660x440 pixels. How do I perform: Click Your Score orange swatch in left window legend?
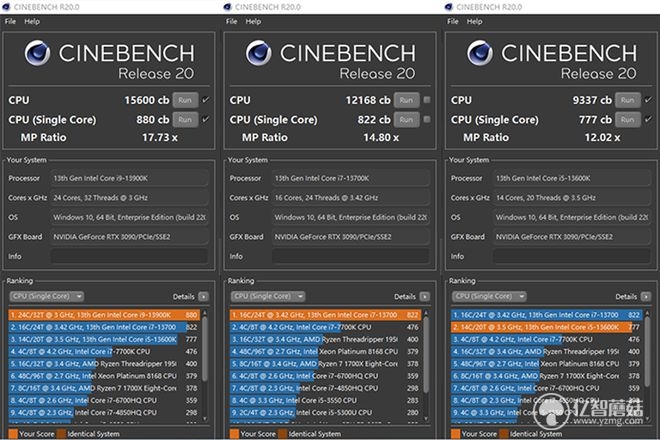(x=13, y=434)
